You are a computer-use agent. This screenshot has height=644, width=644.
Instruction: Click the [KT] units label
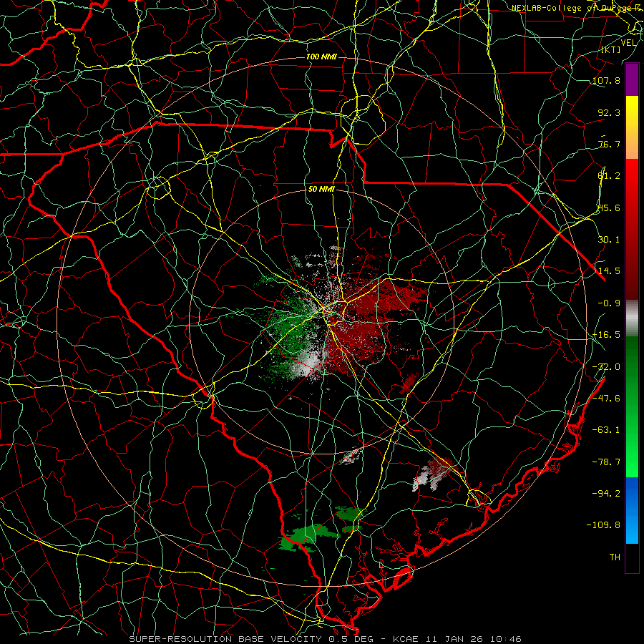(611, 49)
